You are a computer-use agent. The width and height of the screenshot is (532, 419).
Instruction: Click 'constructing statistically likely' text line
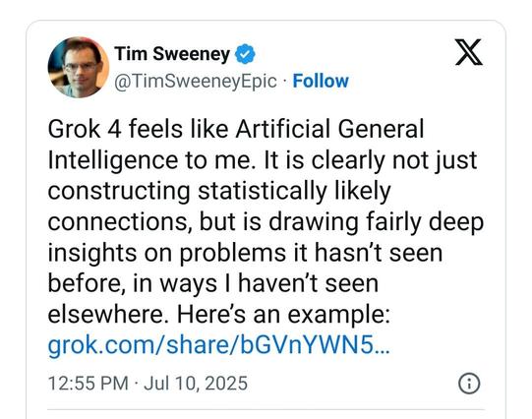click(219, 192)
